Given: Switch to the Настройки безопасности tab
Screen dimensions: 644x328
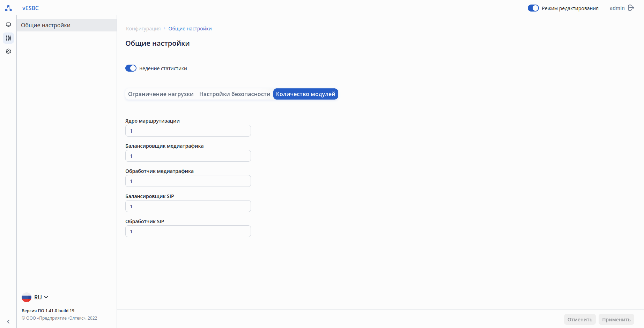Looking at the screenshot, I should pyautogui.click(x=235, y=94).
